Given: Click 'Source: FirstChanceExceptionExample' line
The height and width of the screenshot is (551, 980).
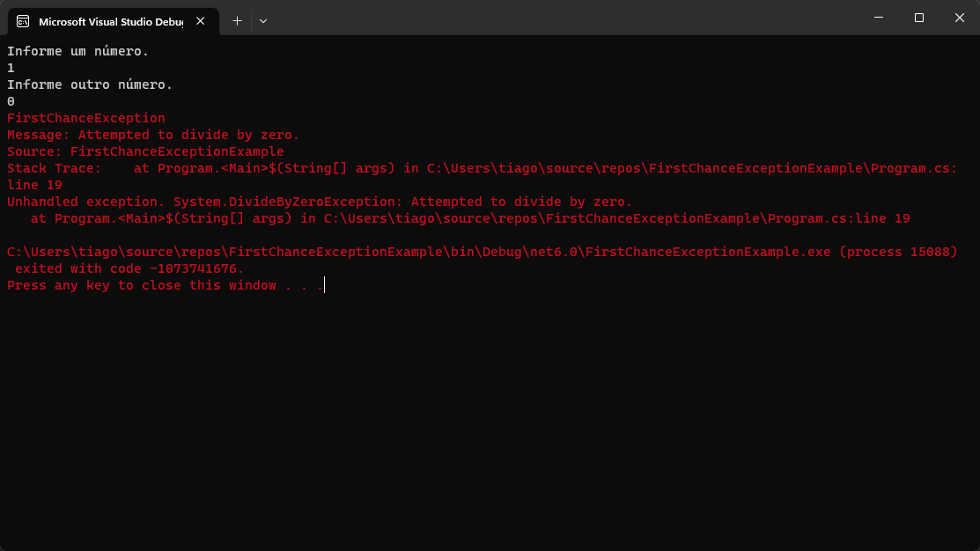Looking at the screenshot, I should point(145,151).
